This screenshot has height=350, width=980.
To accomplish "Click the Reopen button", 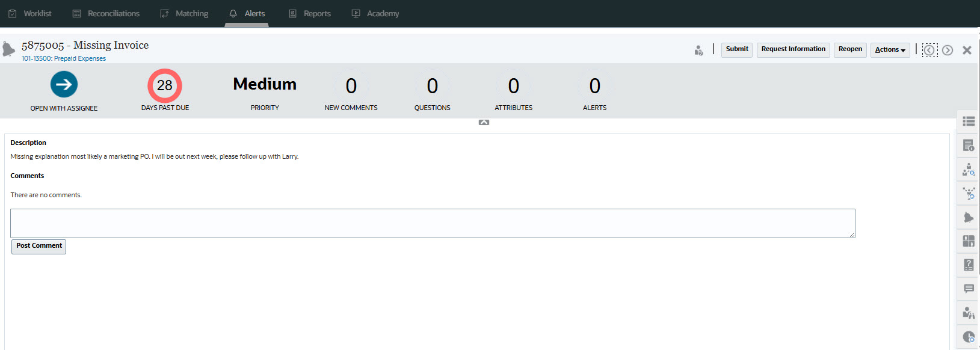I will (x=850, y=49).
